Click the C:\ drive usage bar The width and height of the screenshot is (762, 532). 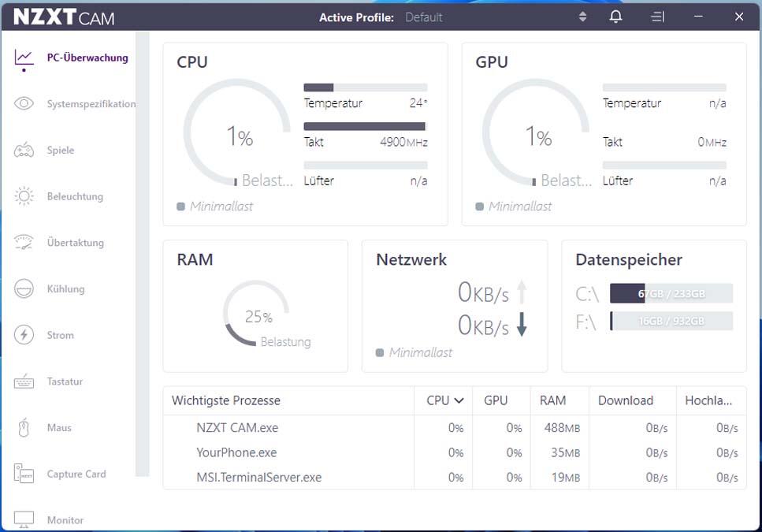[x=671, y=293]
